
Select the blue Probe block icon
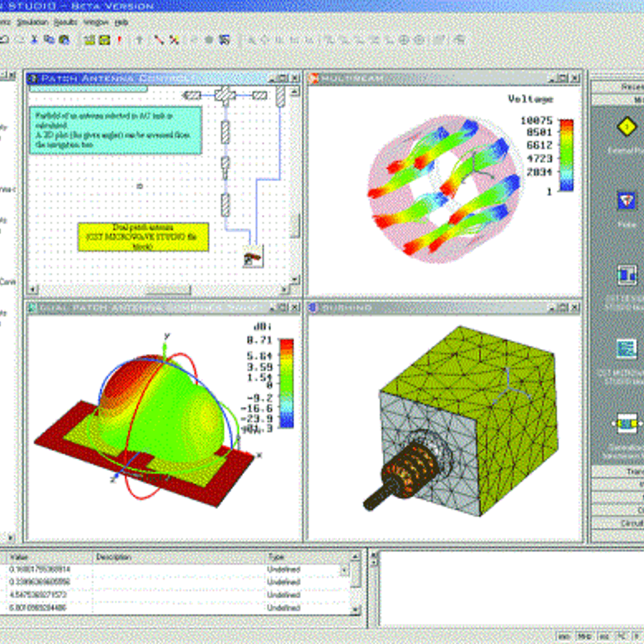626,200
